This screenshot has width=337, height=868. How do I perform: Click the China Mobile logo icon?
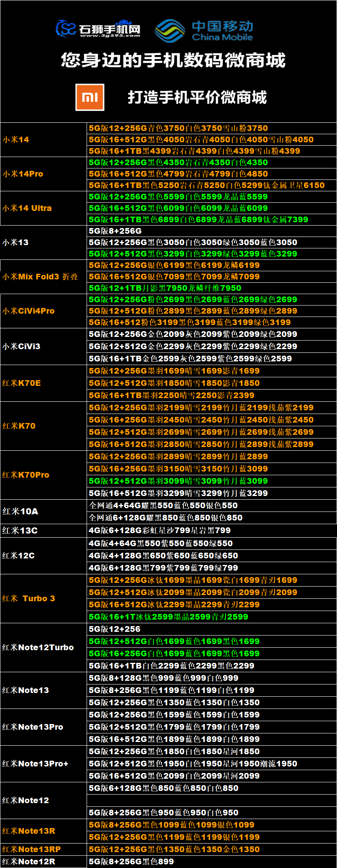point(170,31)
